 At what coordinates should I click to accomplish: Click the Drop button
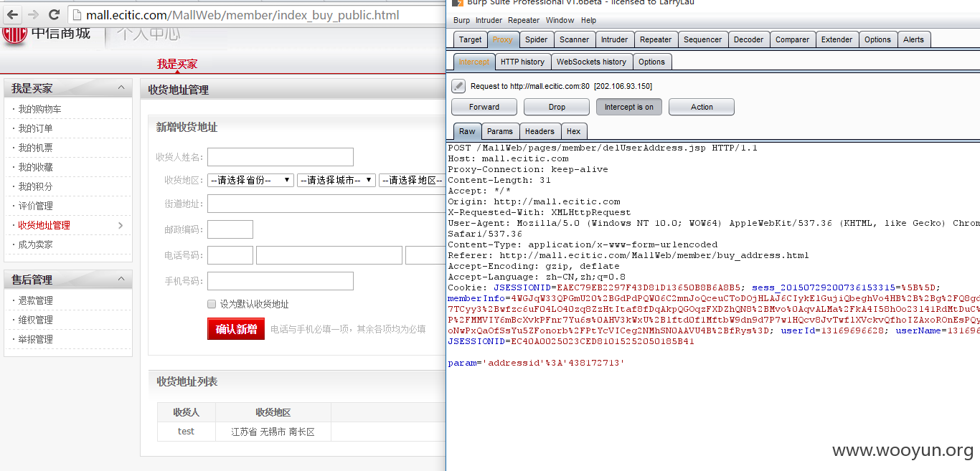click(557, 107)
